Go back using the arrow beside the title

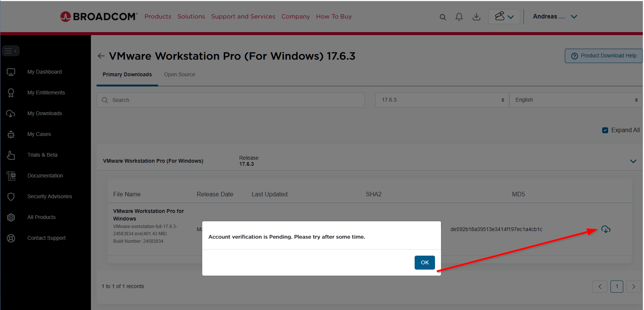[x=101, y=56]
